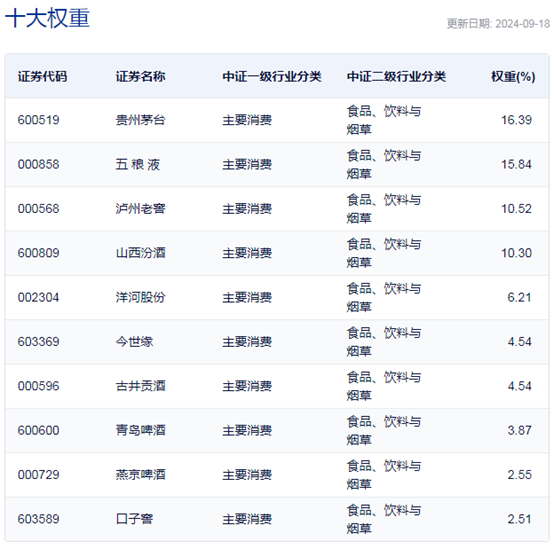The height and width of the screenshot is (549, 554).
Task: Open the 青岛啤酒 entry
Action: [140, 430]
